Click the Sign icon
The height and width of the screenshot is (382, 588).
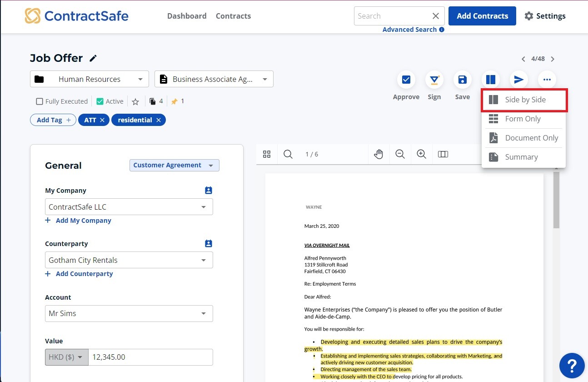coord(434,80)
